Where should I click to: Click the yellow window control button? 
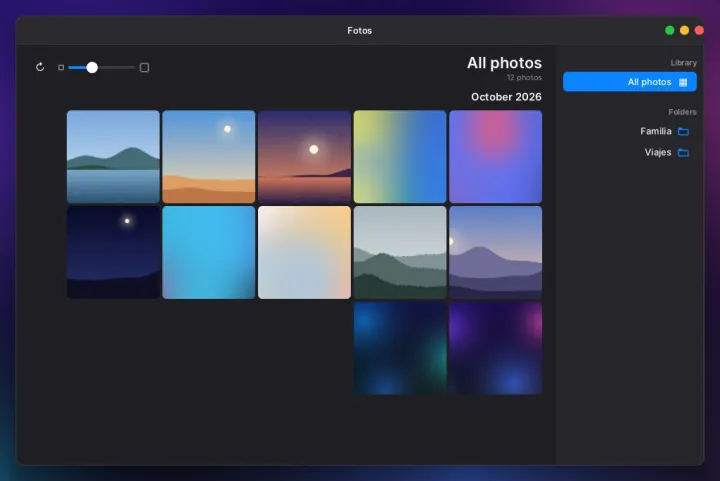(x=684, y=30)
